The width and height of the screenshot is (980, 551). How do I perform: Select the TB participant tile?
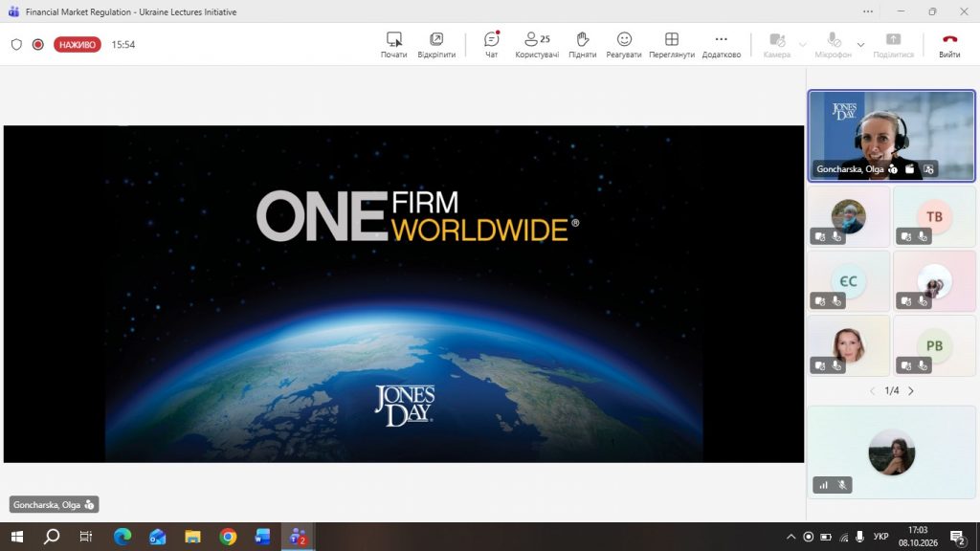pyautogui.click(x=934, y=216)
